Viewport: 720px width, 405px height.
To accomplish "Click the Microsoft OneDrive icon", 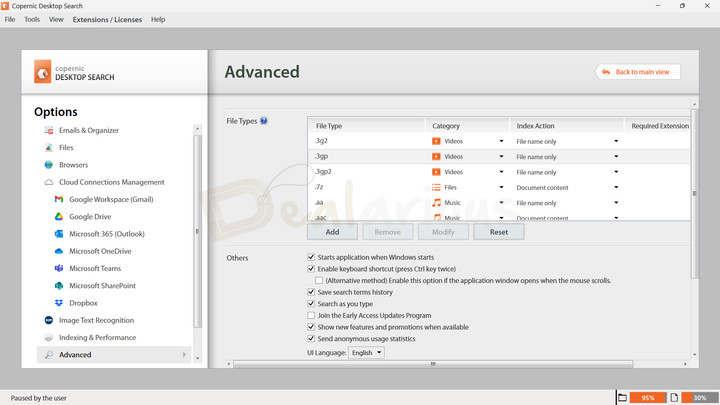I will tap(59, 251).
